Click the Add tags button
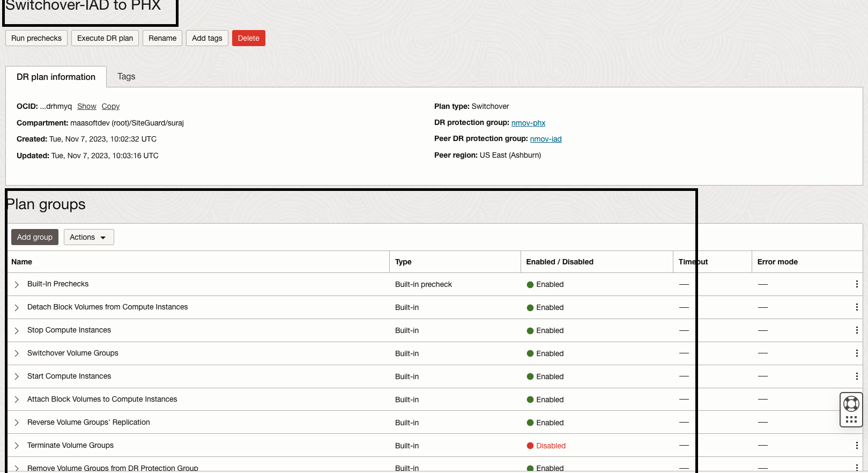This screenshot has height=473, width=868. (x=207, y=38)
